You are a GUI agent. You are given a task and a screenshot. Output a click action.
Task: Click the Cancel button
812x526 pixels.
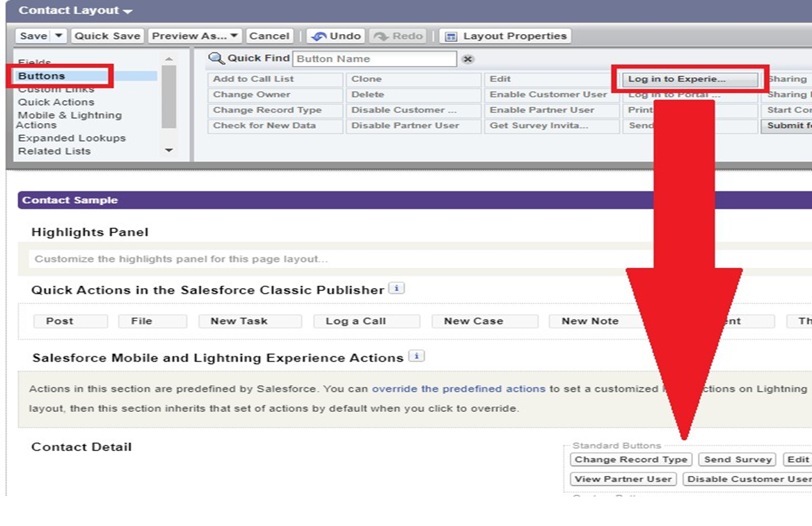tap(269, 36)
